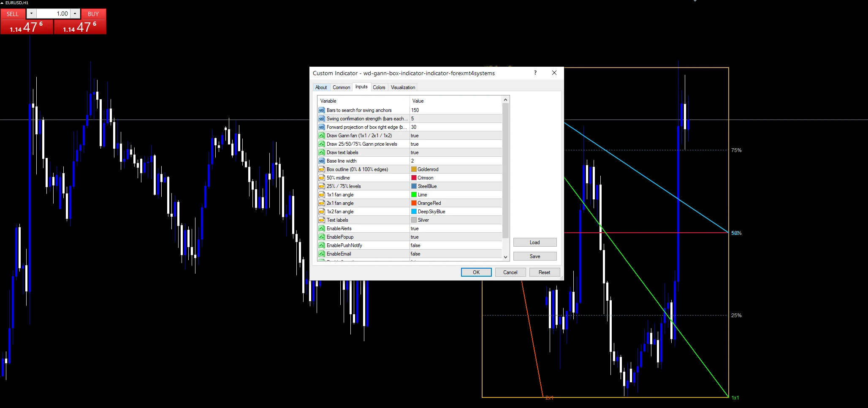Click the EURUSD,H1 chart title arrow
The image size is (868, 408).
(2, 3)
